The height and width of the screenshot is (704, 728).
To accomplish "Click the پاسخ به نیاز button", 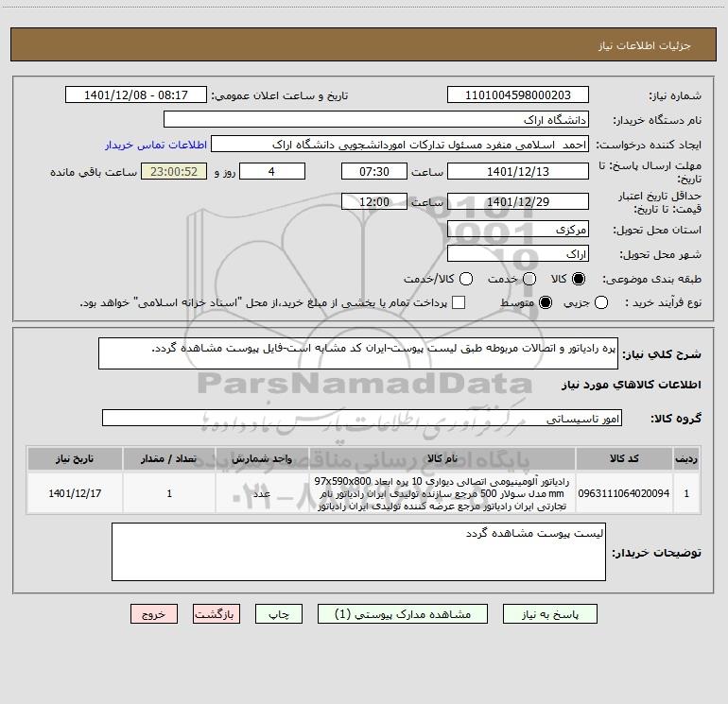I will [x=550, y=614].
